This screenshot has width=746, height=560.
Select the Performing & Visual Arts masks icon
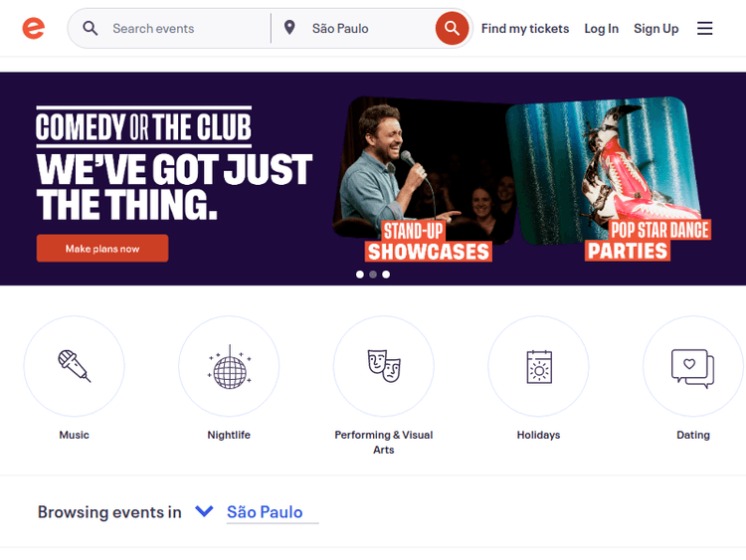pyautogui.click(x=384, y=366)
